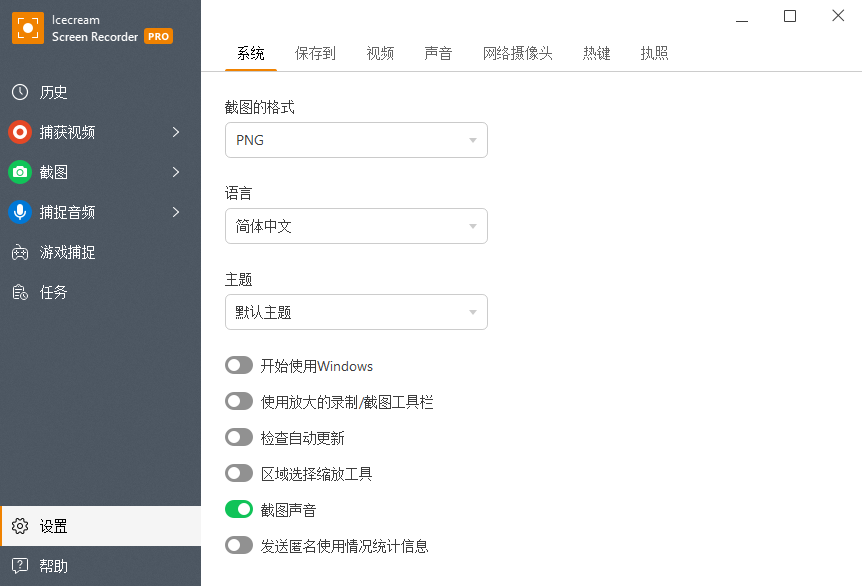Click the blue microphone audio capture icon

pos(20,212)
